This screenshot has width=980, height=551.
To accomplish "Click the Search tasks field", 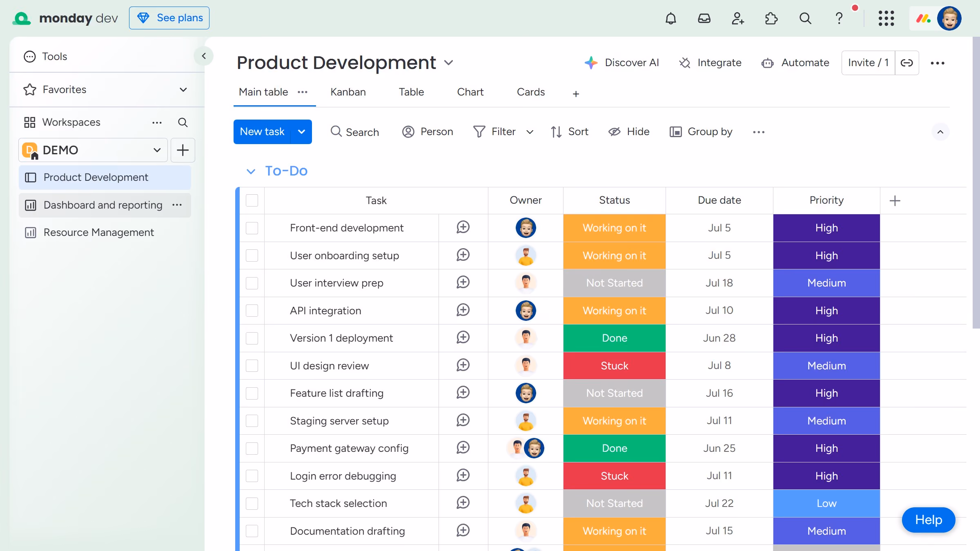I will [x=354, y=132].
